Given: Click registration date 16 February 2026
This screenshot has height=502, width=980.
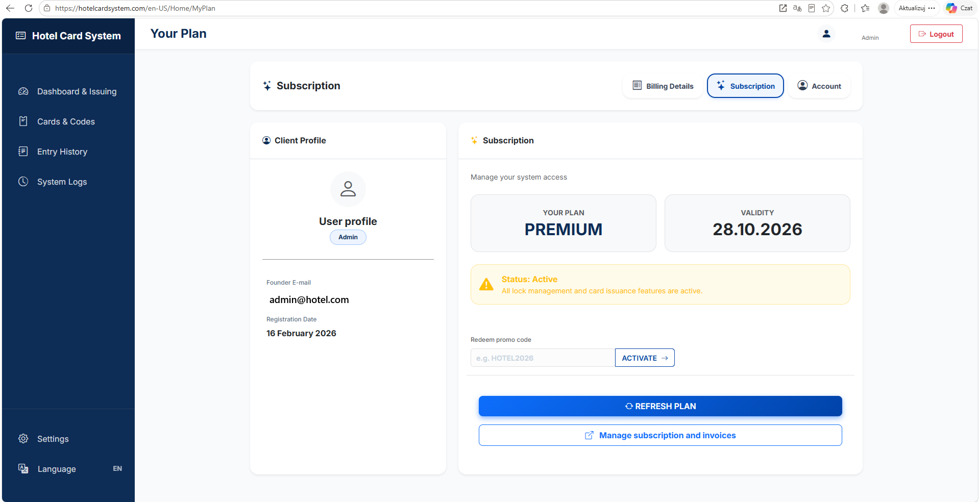Looking at the screenshot, I should click(301, 333).
